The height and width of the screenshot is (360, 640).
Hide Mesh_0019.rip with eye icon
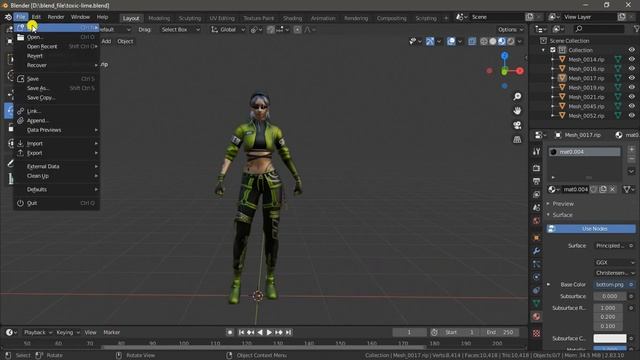click(x=631, y=87)
